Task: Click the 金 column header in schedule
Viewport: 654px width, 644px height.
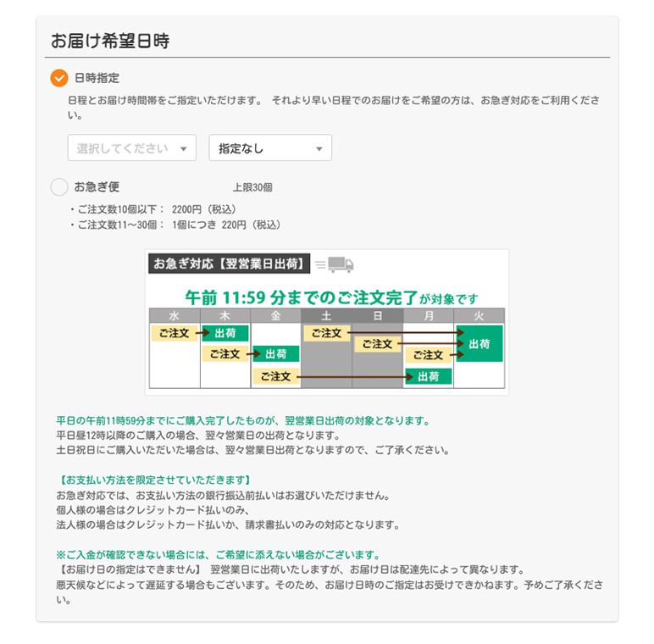Action: click(275, 315)
